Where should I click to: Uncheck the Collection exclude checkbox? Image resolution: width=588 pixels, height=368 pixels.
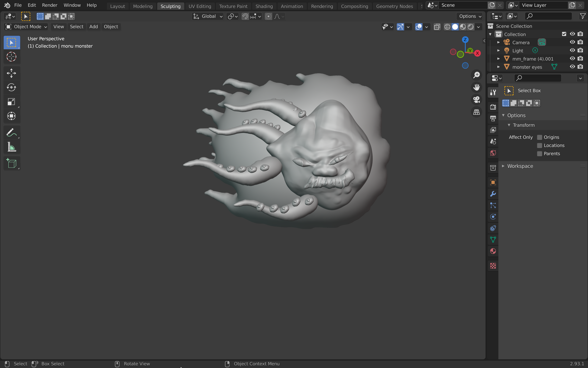pyautogui.click(x=564, y=34)
